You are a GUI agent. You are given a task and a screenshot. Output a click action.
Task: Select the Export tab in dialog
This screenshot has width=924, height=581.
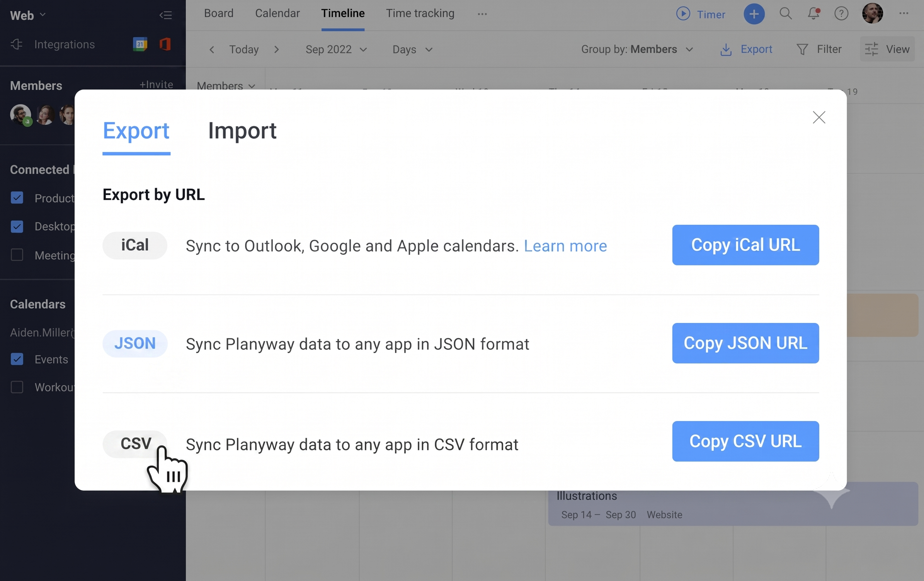pos(136,131)
